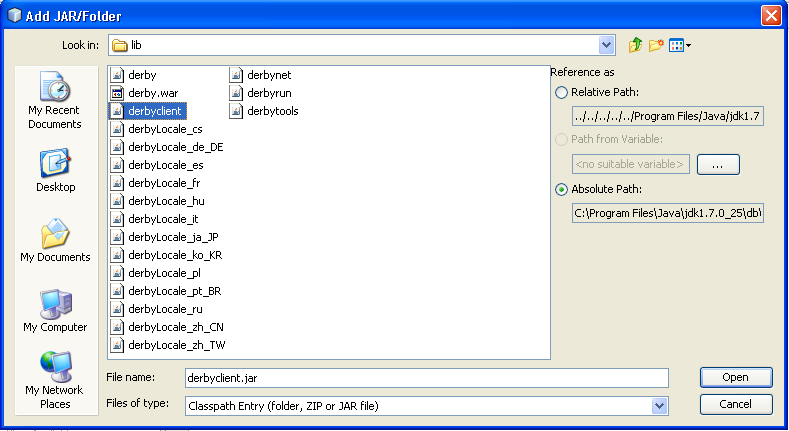Screen dimensions: 789x431
Task: Click the derbyLocale_es file icon
Action: [x=117, y=165]
